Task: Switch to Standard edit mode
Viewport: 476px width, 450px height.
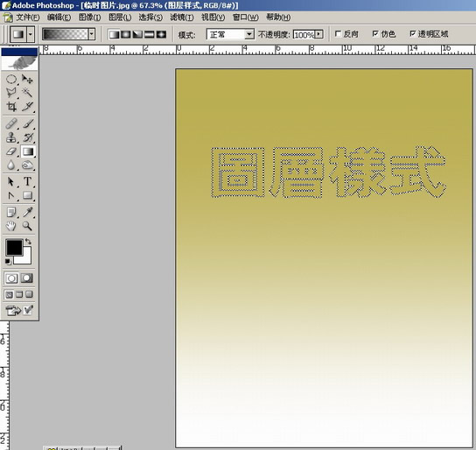Action: tap(11, 278)
